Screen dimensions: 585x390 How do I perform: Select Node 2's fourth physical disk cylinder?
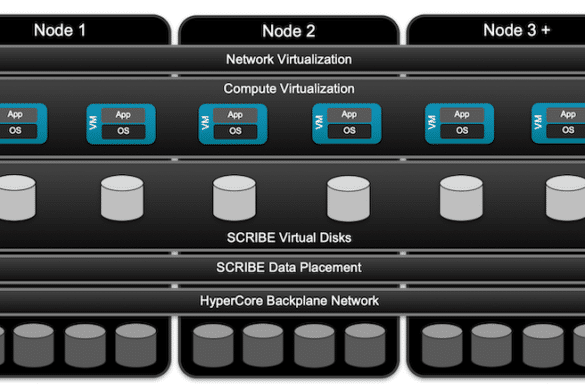365,345
